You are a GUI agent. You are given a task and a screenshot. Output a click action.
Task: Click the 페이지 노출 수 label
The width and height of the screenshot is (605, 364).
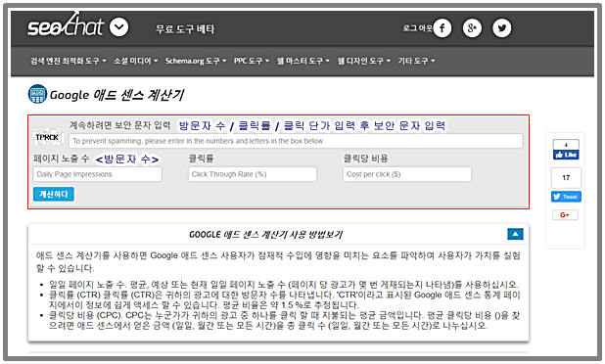[61, 159]
